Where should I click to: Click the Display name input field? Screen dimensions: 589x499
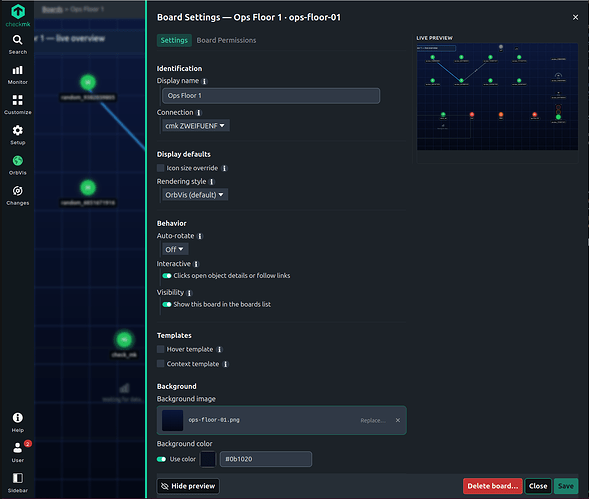point(271,96)
